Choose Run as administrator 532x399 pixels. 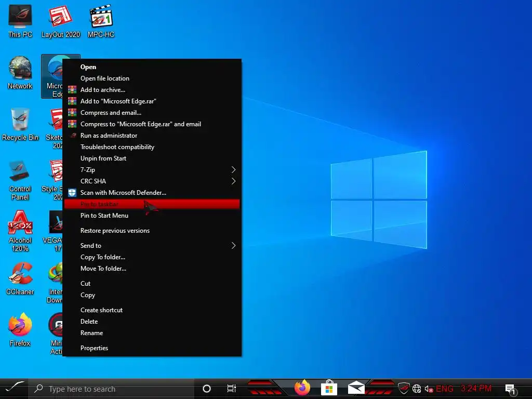152,136
